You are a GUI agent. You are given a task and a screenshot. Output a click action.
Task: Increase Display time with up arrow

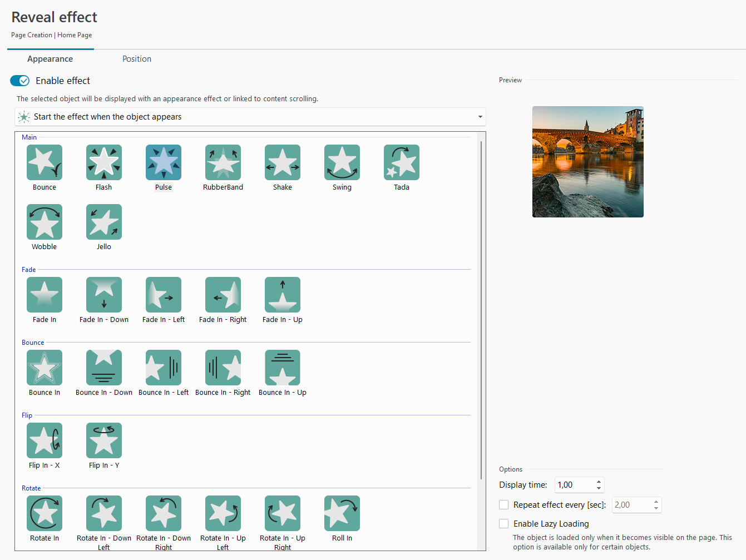599,482
